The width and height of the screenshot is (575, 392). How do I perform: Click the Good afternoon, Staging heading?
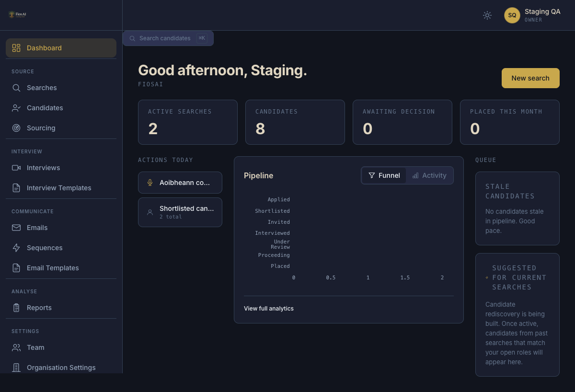point(222,70)
